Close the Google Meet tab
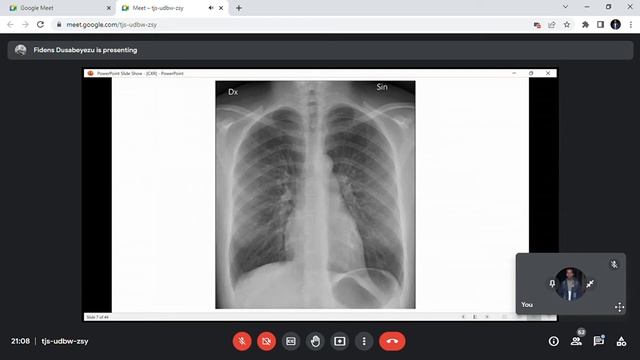This screenshot has height=360, width=640. 109,8
